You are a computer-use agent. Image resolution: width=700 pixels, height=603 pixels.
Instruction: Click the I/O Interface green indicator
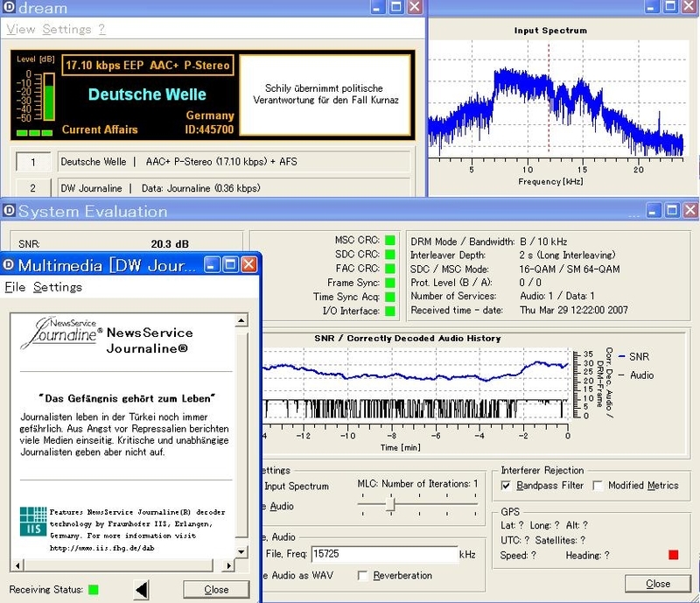pyautogui.click(x=389, y=311)
